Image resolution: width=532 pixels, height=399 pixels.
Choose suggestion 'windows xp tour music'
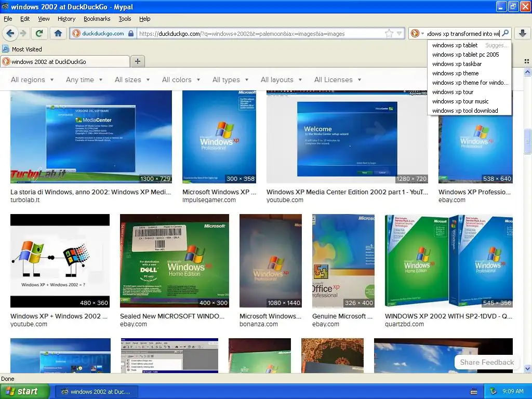pyautogui.click(x=470, y=101)
